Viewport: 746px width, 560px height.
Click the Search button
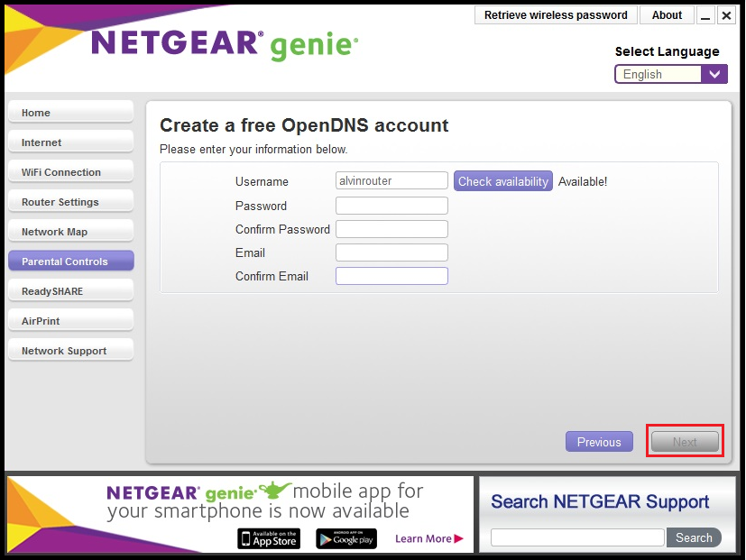[x=694, y=537]
